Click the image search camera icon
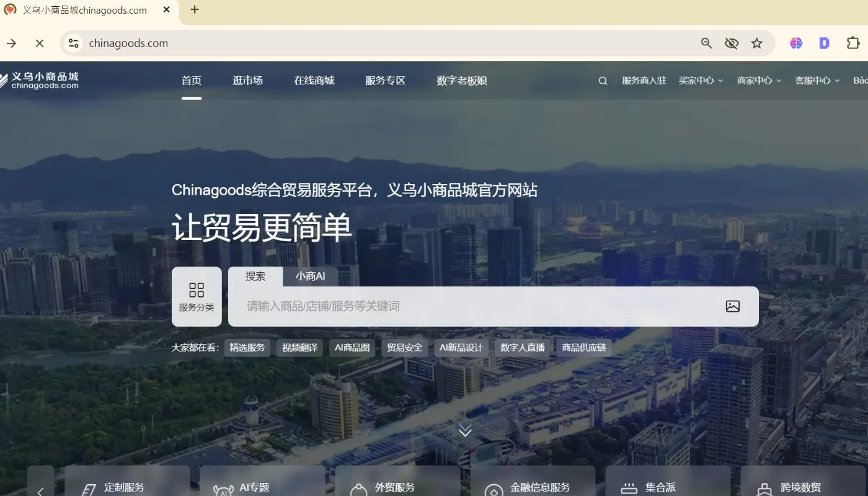The width and height of the screenshot is (868, 496). 733,306
